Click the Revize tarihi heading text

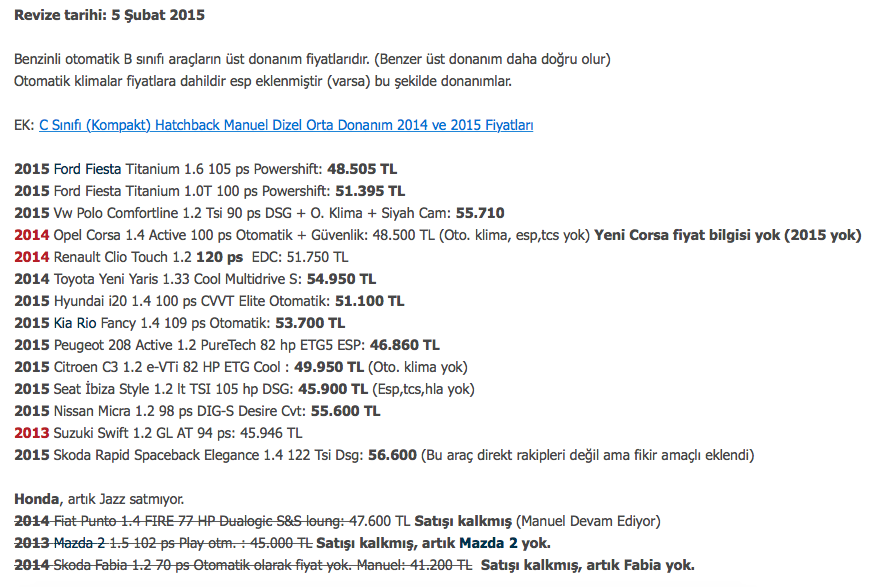click(110, 16)
